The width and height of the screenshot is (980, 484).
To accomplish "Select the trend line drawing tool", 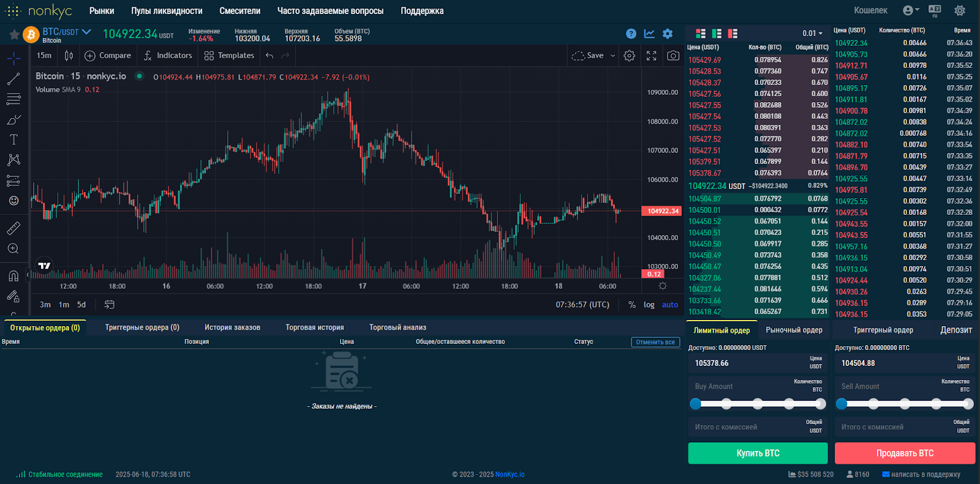I will coord(13,79).
